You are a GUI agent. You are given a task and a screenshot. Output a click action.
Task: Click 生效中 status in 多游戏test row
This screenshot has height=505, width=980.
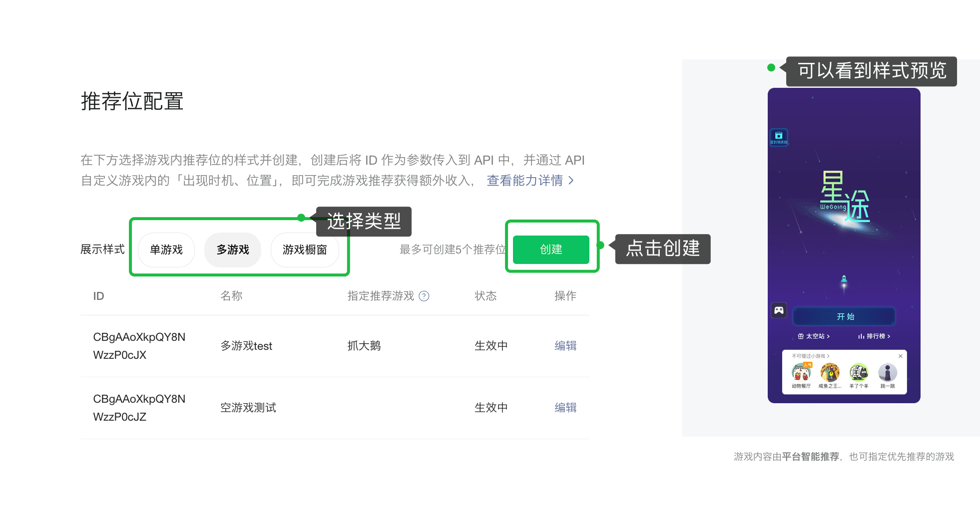491,346
